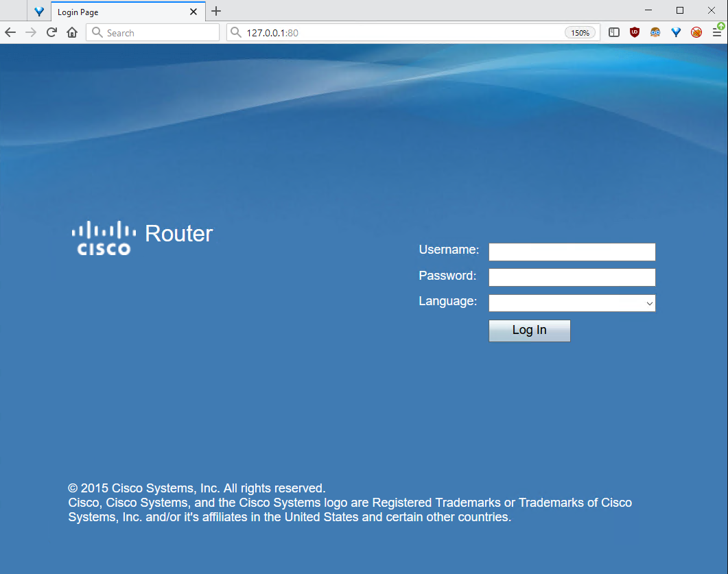
Task: Click the magnifier icon in Search box
Action: tap(97, 32)
